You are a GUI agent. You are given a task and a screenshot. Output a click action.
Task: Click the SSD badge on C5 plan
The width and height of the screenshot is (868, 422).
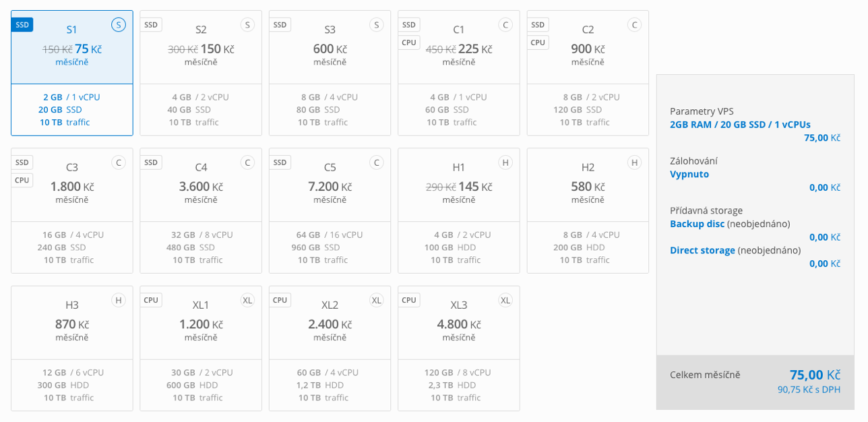280,162
